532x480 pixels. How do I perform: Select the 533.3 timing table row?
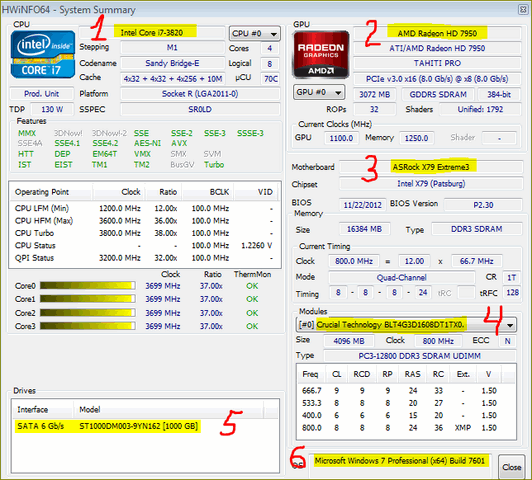(x=406, y=403)
